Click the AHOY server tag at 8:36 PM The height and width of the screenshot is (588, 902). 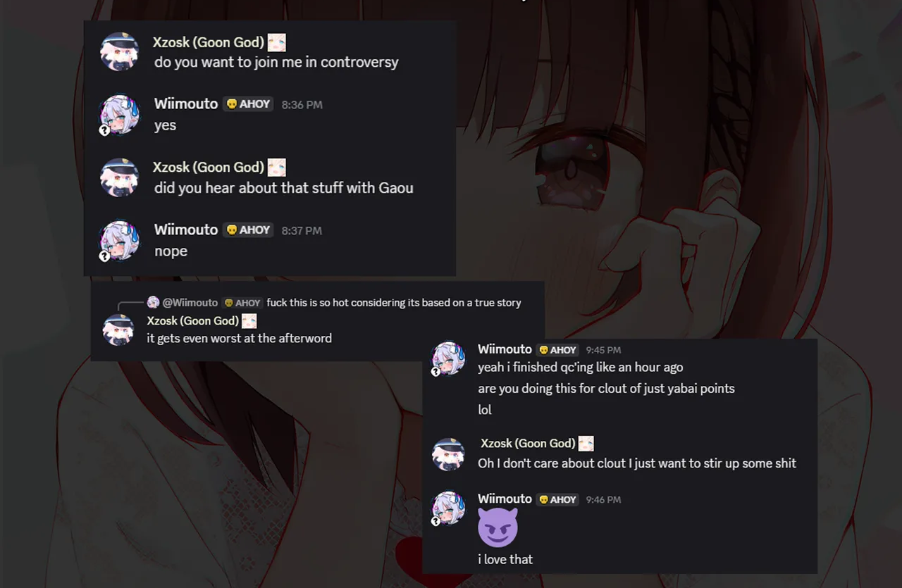[248, 104]
